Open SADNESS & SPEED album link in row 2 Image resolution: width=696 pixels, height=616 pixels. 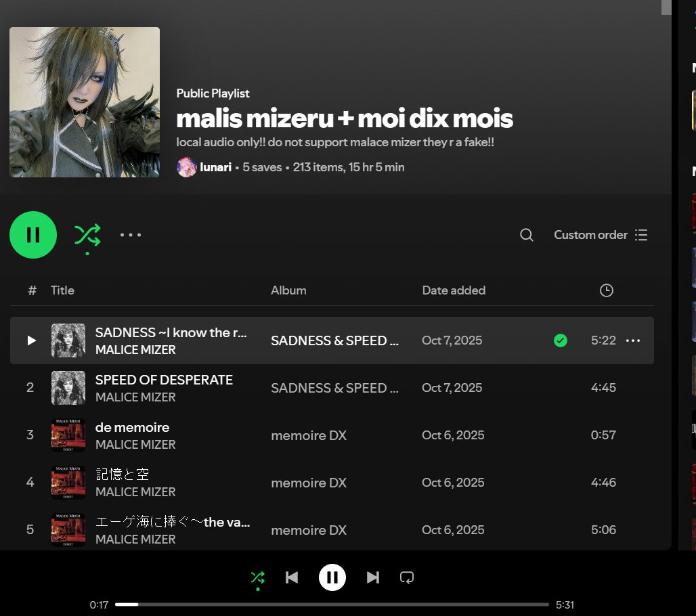tap(334, 388)
